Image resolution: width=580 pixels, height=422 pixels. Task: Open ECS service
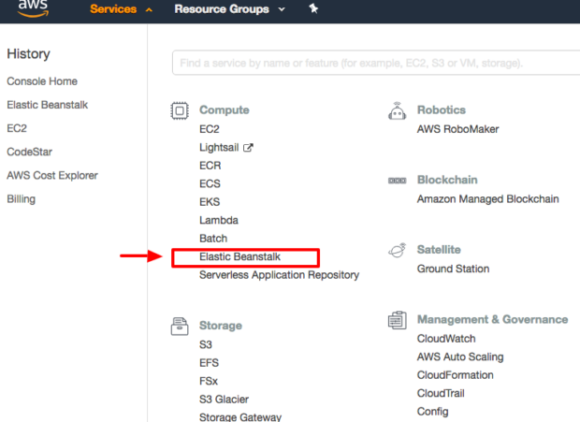pyautogui.click(x=210, y=184)
